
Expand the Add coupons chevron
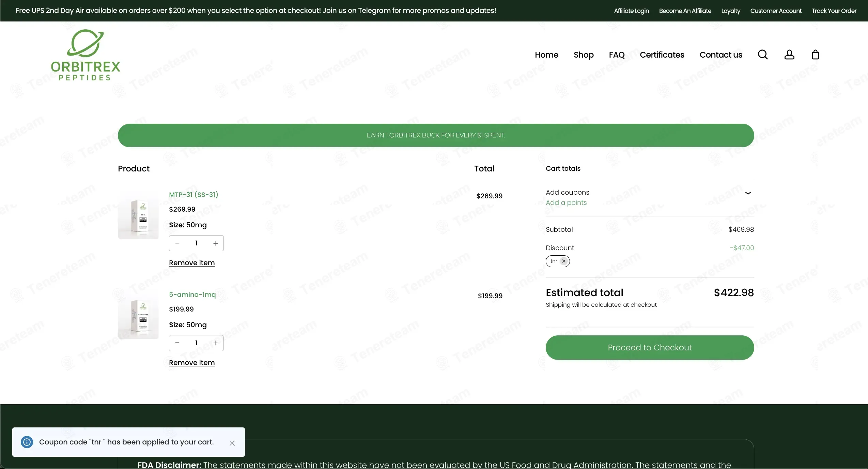(748, 193)
